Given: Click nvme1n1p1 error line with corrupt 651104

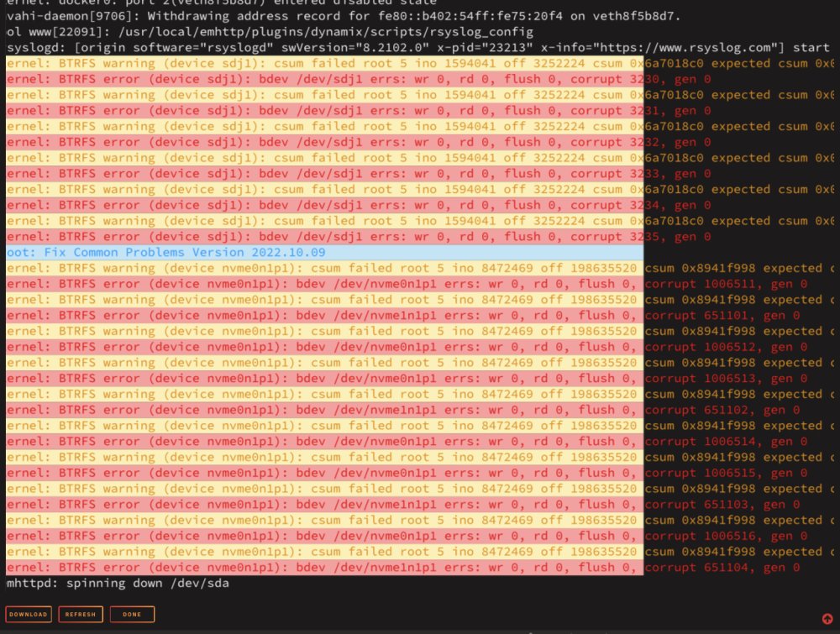Looking at the screenshot, I should tap(403, 568).
